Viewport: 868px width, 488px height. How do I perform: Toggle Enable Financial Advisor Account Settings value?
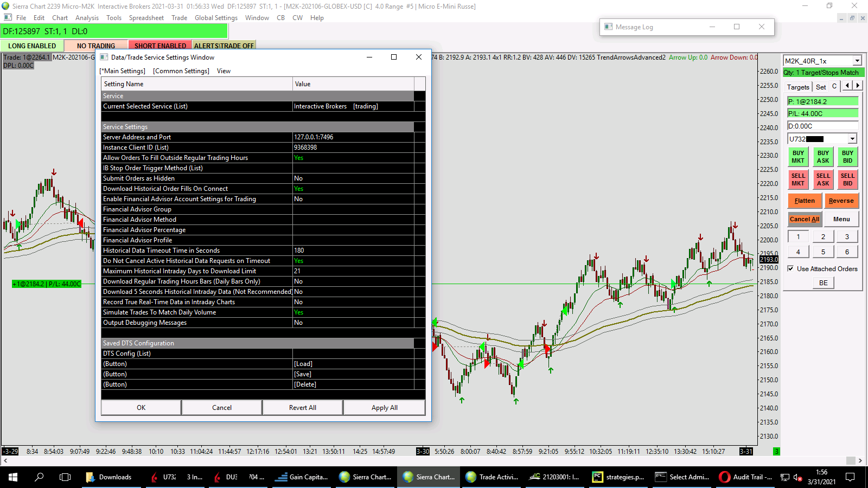point(353,199)
